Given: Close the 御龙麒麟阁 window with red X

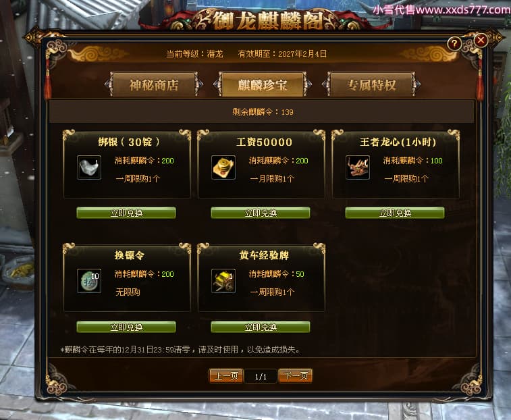Looking at the screenshot, I should coord(481,41).
